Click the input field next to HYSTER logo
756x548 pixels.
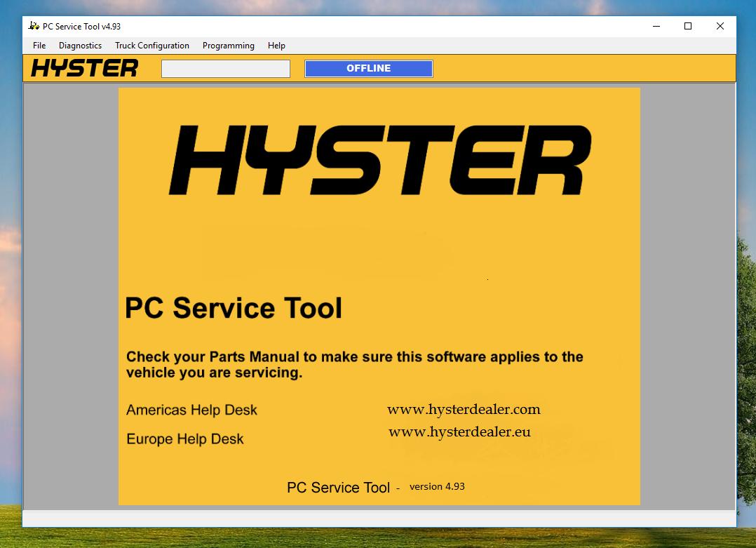tap(225, 68)
